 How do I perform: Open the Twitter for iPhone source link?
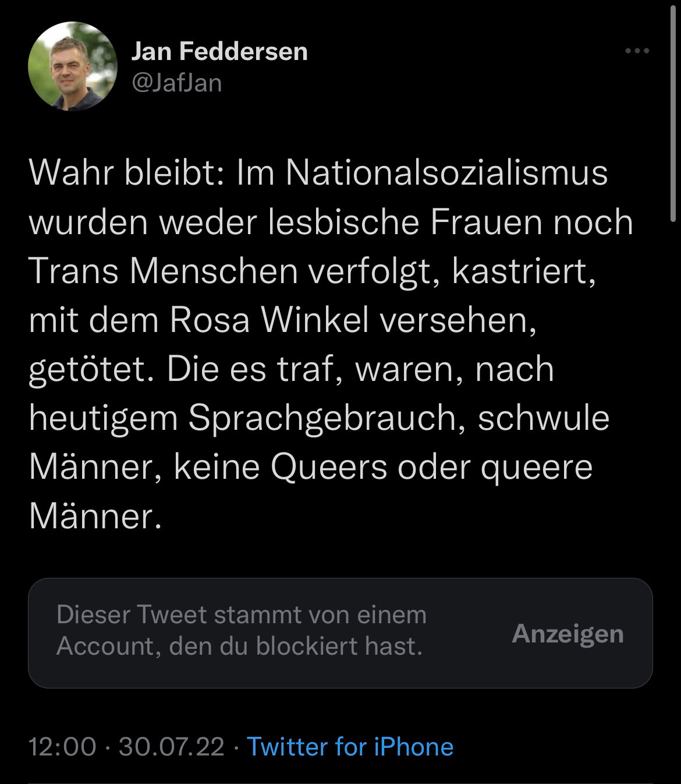(350, 747)
